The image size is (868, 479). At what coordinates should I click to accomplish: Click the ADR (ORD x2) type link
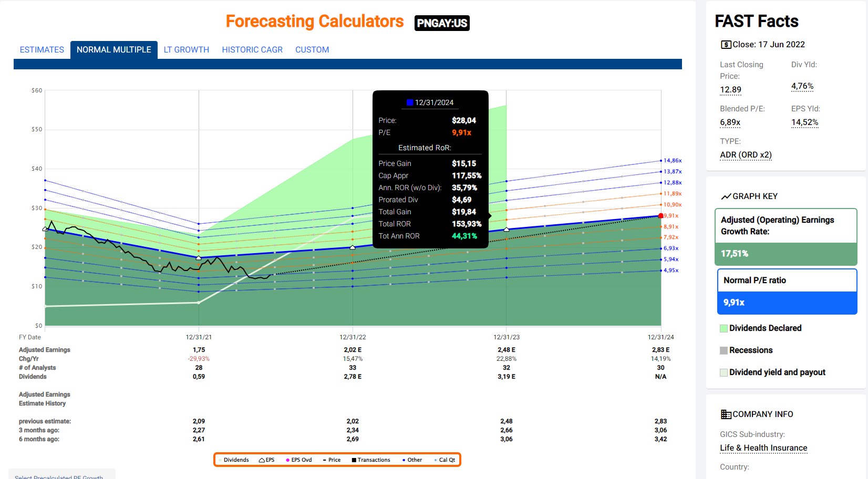pos(745,155)
